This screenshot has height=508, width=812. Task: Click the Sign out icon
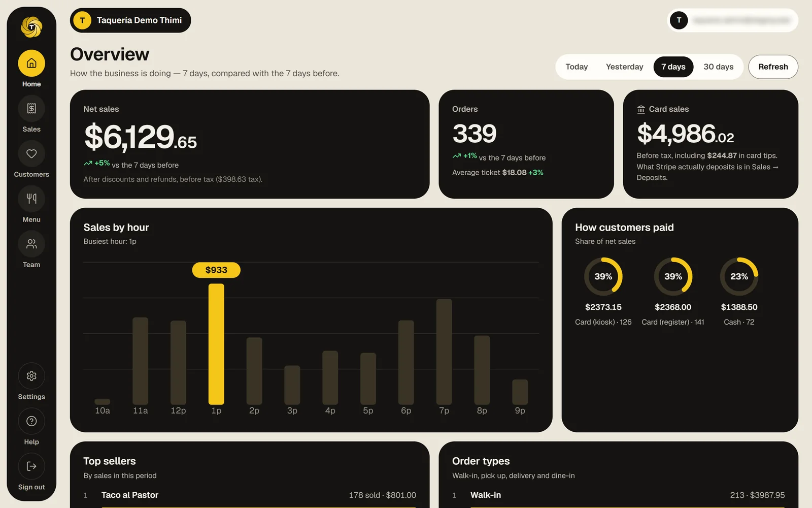pyautogui.click(x=31, y=466)
